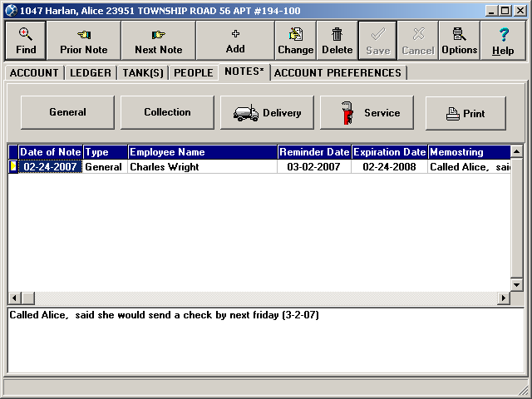
Task: Add a new note record
Action: pos(235,41)
